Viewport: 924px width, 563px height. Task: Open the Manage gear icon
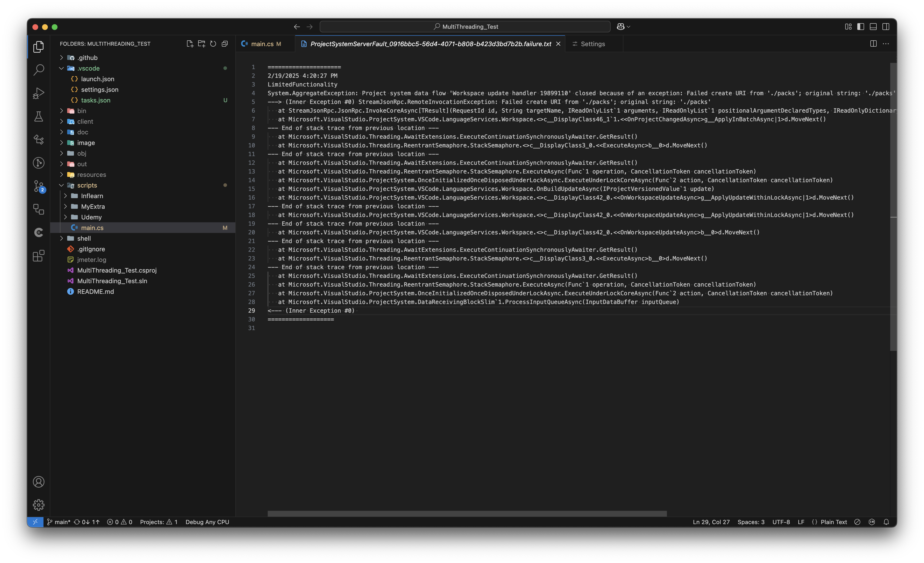click(x=39, y=505)
